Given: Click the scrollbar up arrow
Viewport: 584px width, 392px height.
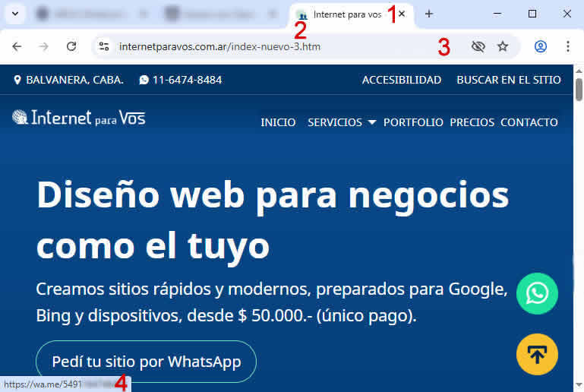Looking at the screenshot, I should point(579,70).
